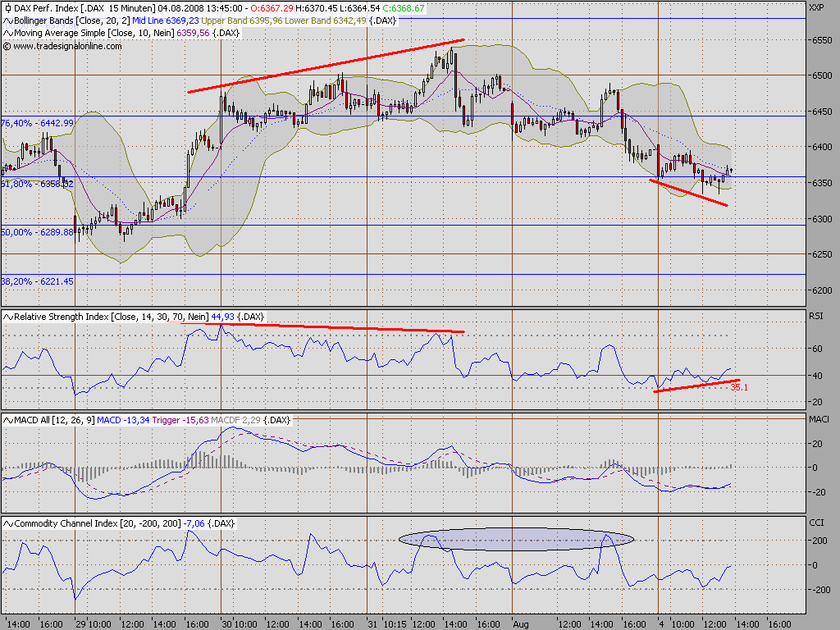Click the high price H:6370.45
Viewport: 840px width, 630px height.
pos(317,8)
